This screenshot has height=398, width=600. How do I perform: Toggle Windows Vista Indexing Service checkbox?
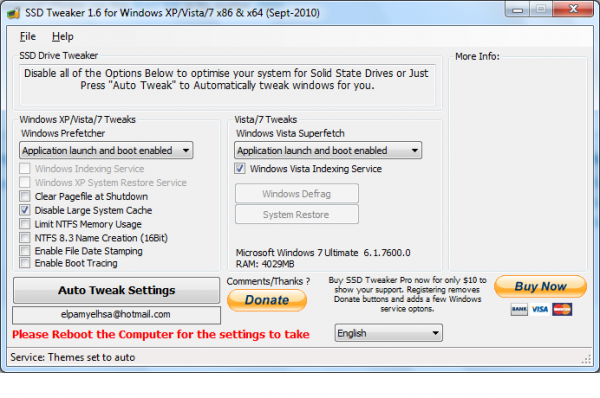[x=240, y=168]
